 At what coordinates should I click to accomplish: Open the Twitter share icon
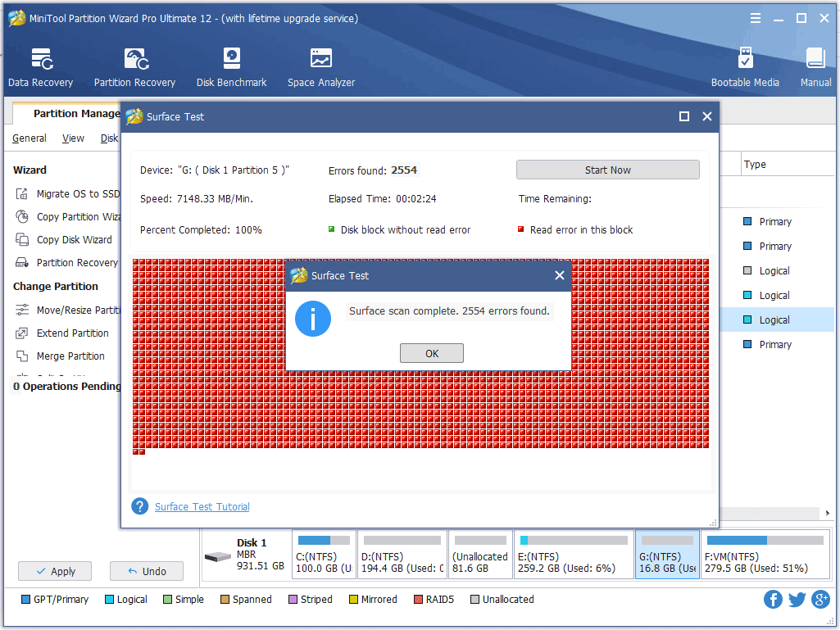pos(797,599)
